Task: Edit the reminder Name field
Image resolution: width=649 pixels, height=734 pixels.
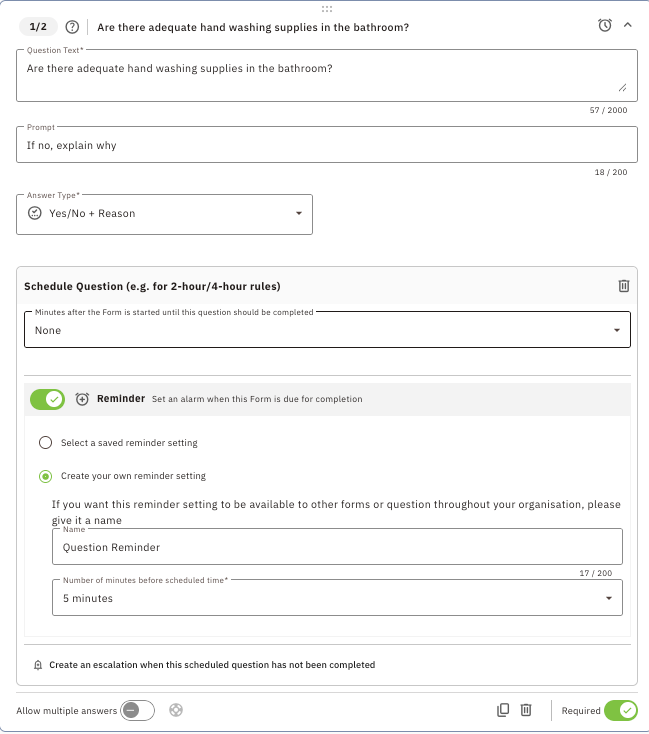Action: (x=337, y=547)
